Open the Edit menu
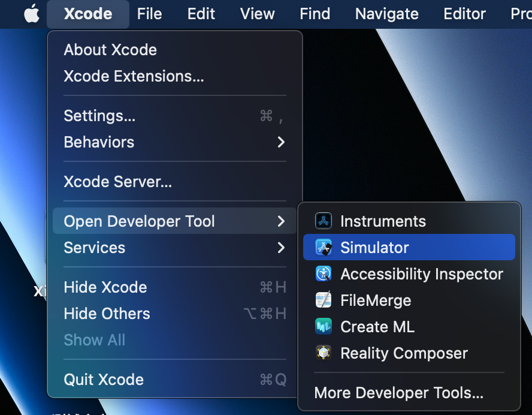 click(x=201, y=14)
